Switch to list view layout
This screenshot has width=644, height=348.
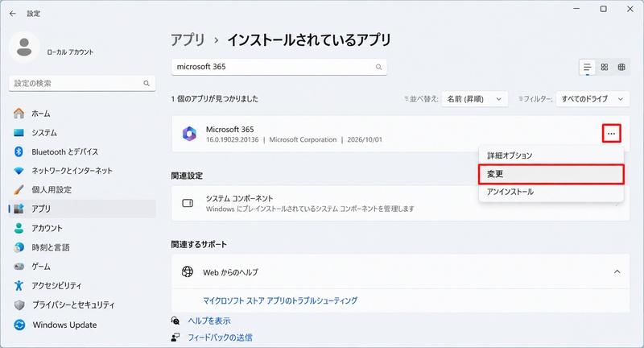coord(588,67)
